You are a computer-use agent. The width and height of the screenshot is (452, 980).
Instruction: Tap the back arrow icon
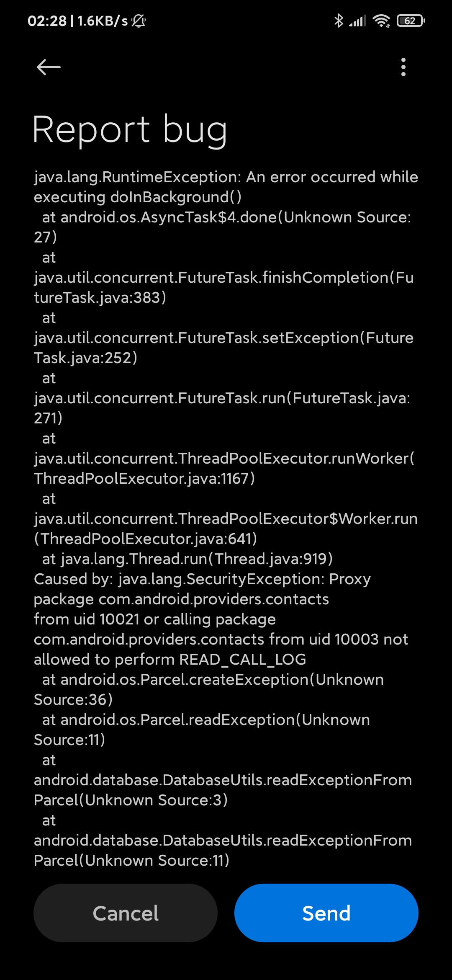click(49, 67)
